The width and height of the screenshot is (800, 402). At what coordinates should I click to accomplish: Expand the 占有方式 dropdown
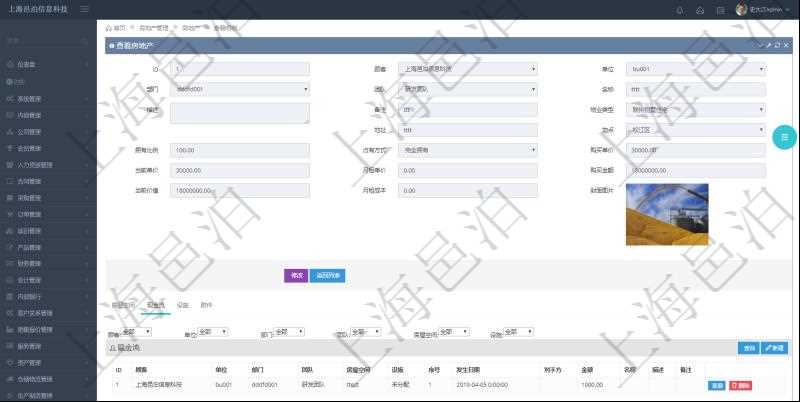[x=467, y=149]
